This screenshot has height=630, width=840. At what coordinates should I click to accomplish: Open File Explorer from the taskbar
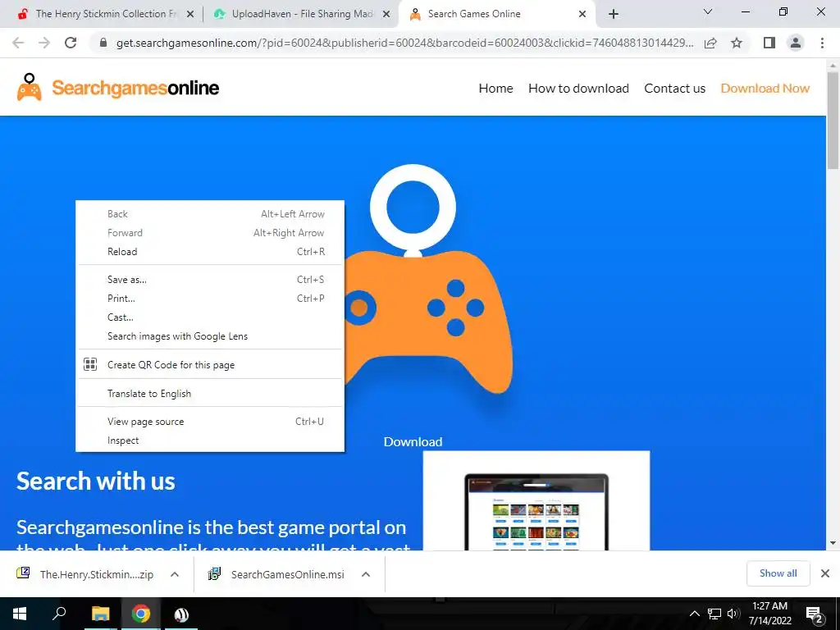click(100, 614)
